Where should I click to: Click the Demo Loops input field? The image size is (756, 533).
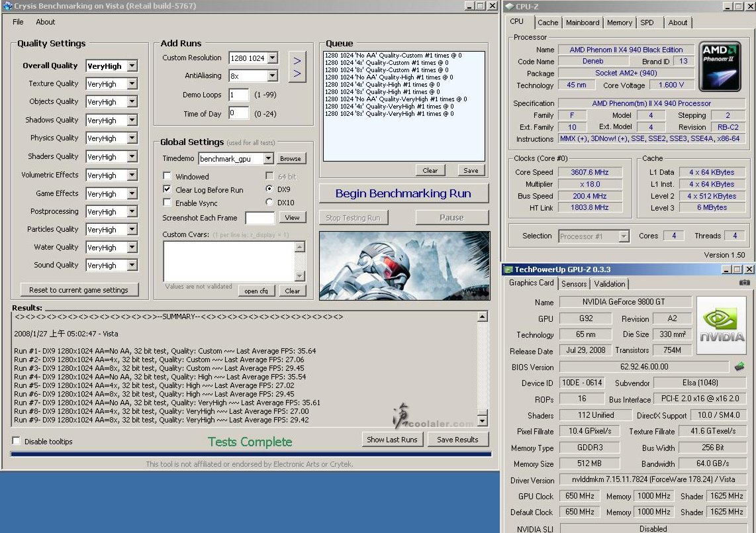(x=239, y=95)
